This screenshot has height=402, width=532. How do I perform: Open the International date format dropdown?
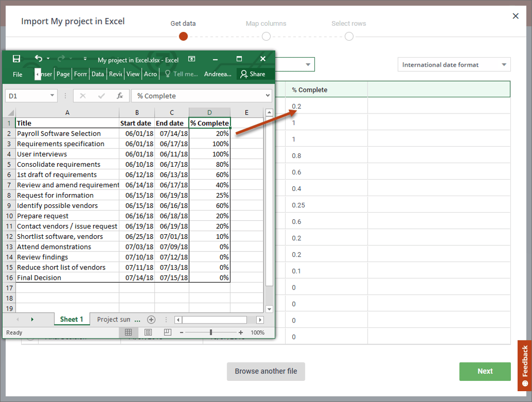[x=454, y=65]
